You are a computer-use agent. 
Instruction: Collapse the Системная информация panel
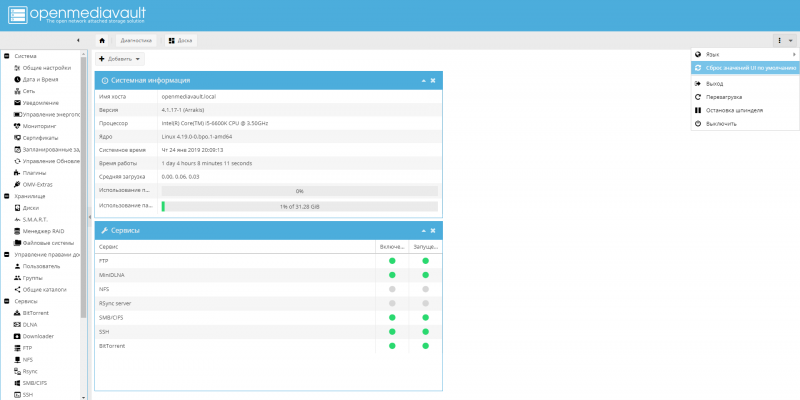tap(423, 80)
